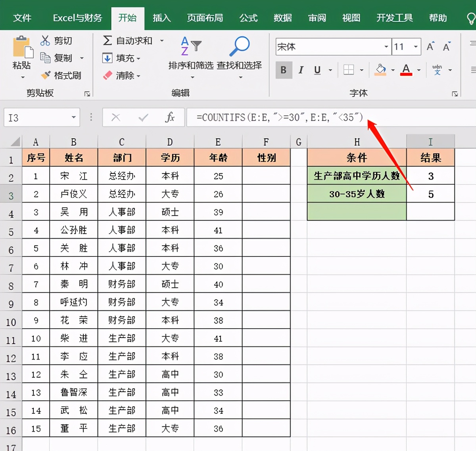Apply fill color paint bucket
Image resolution: width=476 pixels, height=451 pixels.
tap(380, 70)
